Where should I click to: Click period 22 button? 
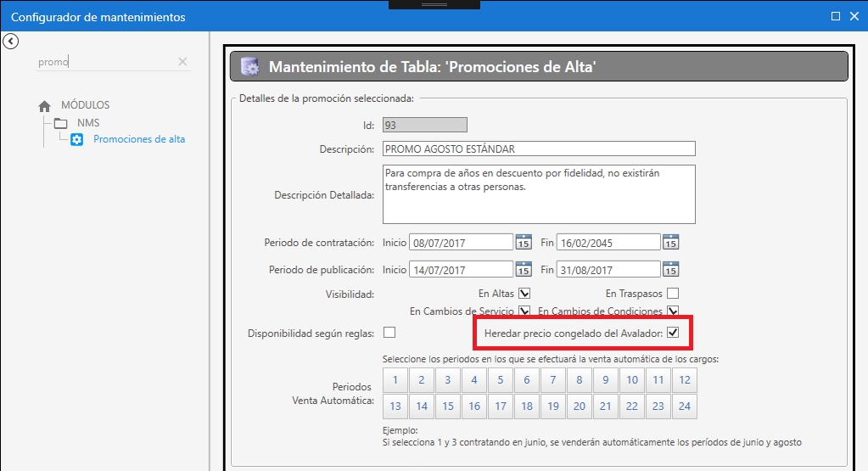click(x=632, y=407)
